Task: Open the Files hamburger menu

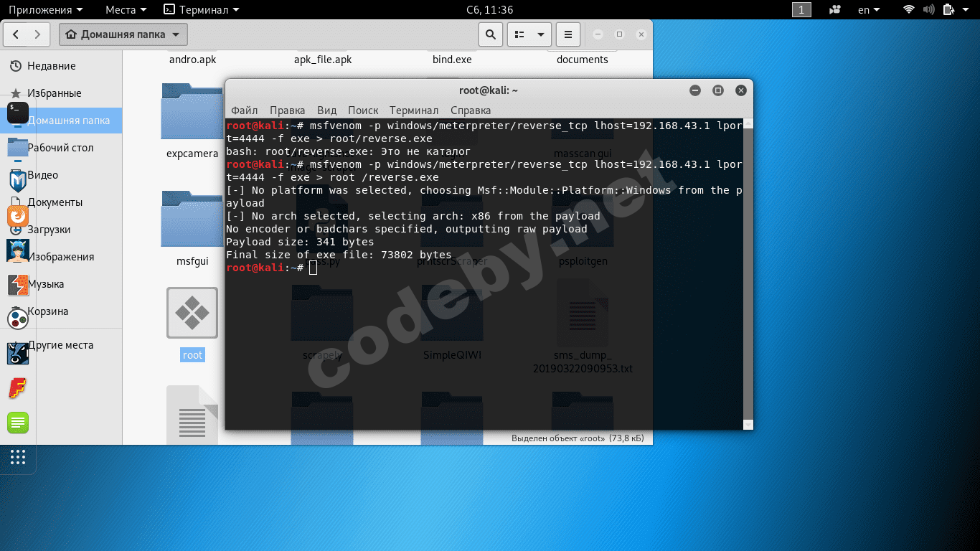Action: (x=567, y=34)
